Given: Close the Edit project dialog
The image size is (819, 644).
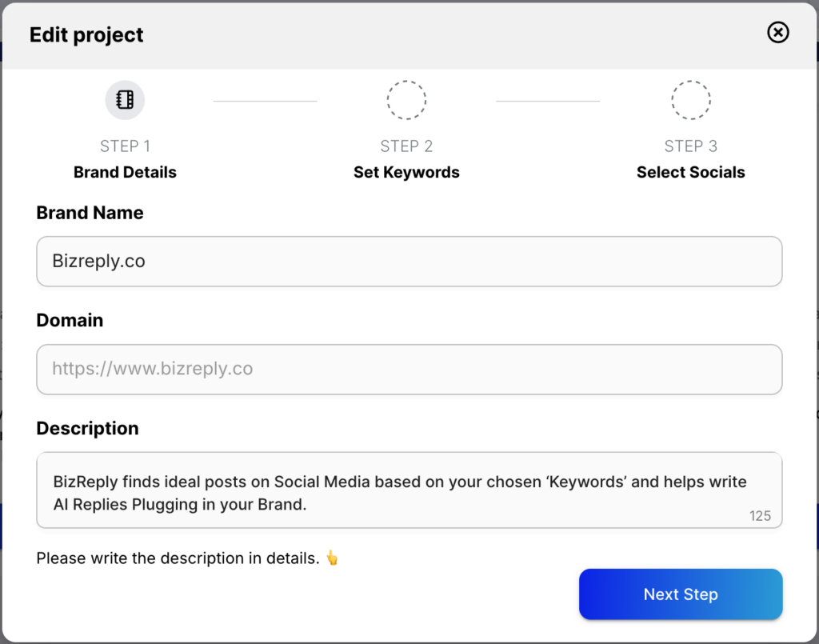Looking at the screenshot, I should coord(777,32).
